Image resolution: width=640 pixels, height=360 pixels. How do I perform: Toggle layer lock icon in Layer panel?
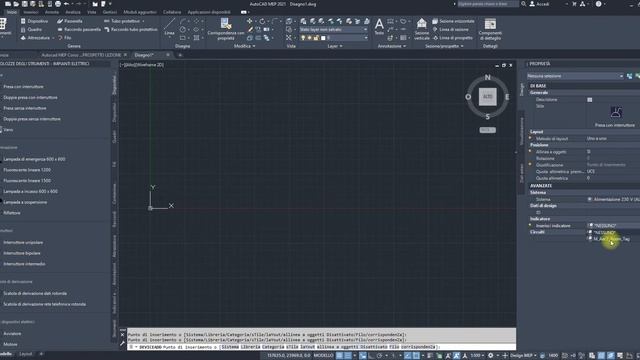pos(316,38)
